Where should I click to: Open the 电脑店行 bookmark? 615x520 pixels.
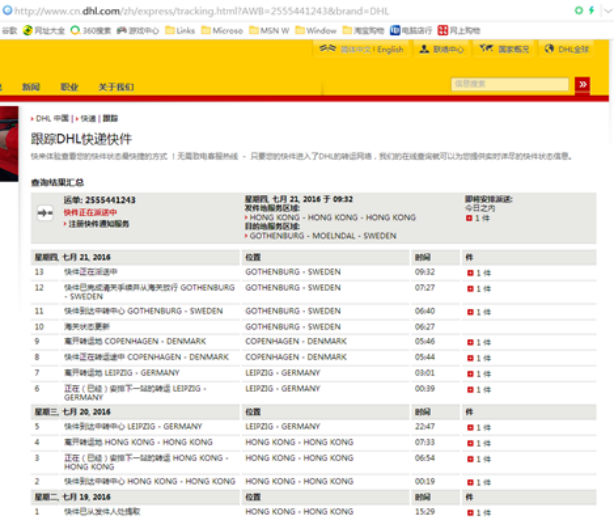(411, 31)
